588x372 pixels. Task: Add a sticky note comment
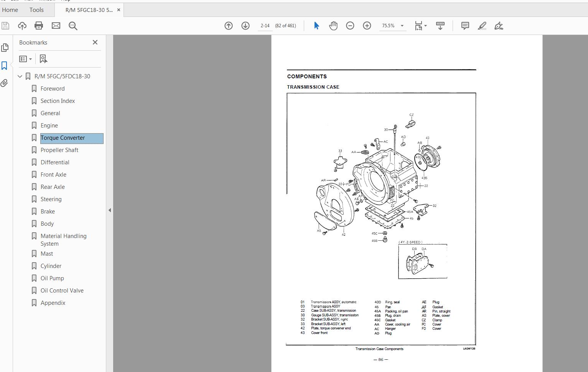[464, 25]
